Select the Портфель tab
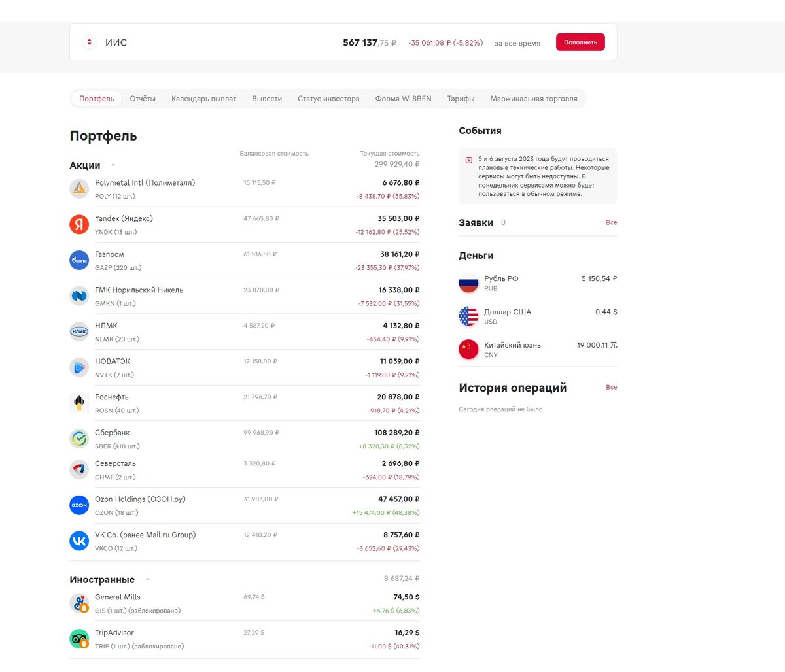Image resolution: width=785 pixels, height=672 pixels. [97, 99]
